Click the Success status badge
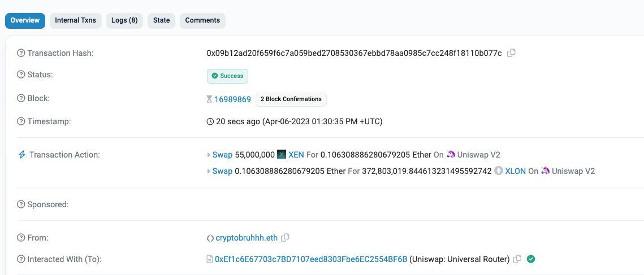 coord(227,76)
